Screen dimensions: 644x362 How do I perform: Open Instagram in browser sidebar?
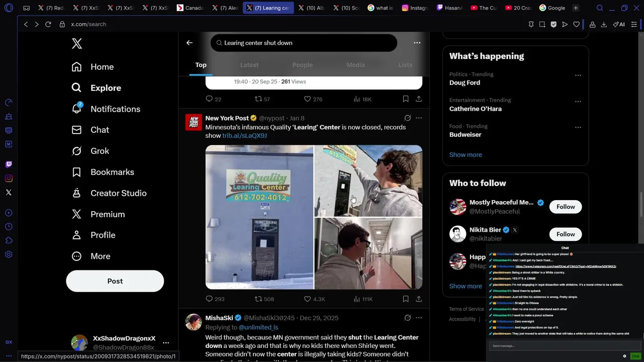[x=9, y=178]
